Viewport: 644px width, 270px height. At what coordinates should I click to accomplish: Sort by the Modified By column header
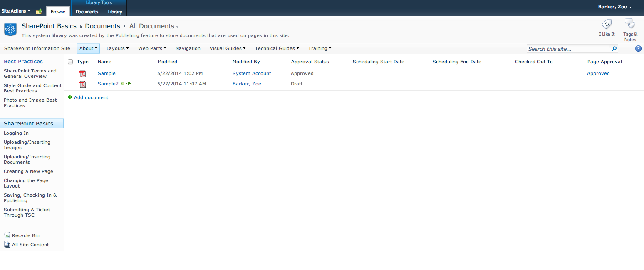(x=246, y=62)
